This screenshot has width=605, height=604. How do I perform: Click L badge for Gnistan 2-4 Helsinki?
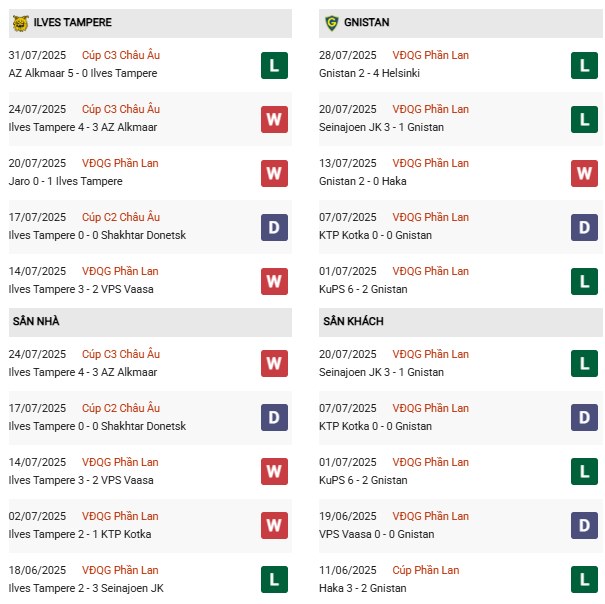pyautogui.click(x=585, y=66)
